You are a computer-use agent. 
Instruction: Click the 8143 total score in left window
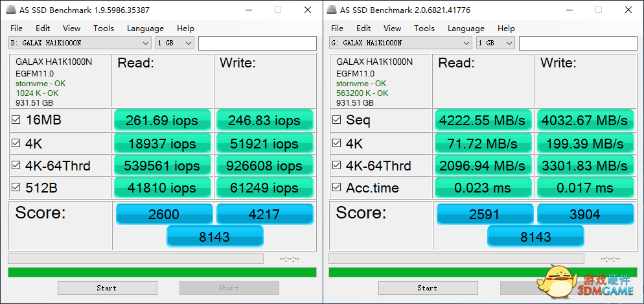[215, 237]
